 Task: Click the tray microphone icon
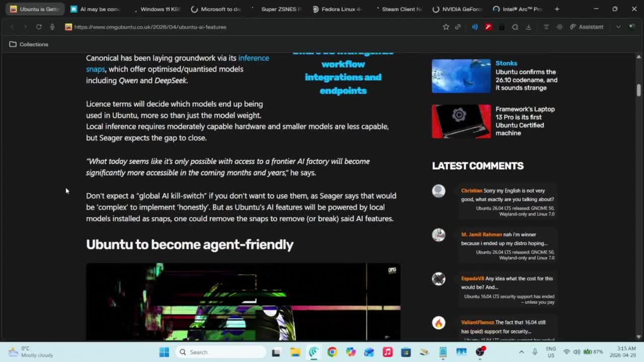point(535,352)
